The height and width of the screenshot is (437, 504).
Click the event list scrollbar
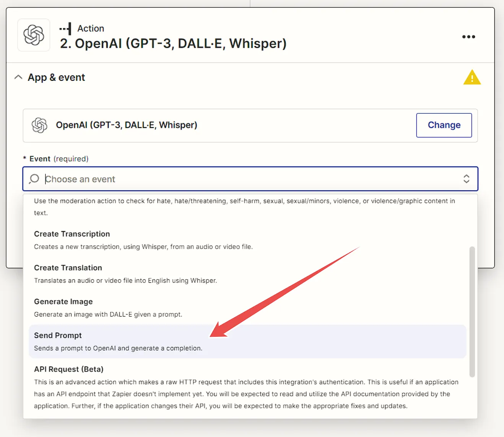[472, 311]
